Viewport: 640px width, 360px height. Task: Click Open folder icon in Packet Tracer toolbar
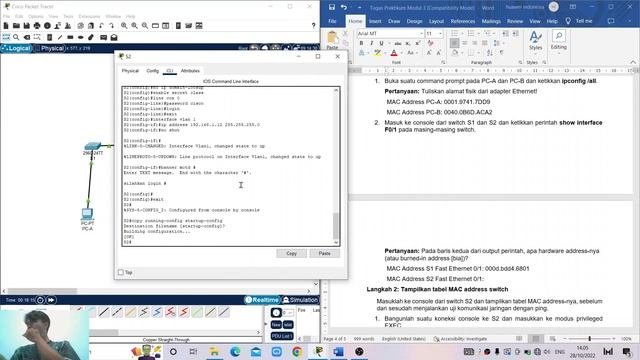pyautogui.click(x=16, y=26)
